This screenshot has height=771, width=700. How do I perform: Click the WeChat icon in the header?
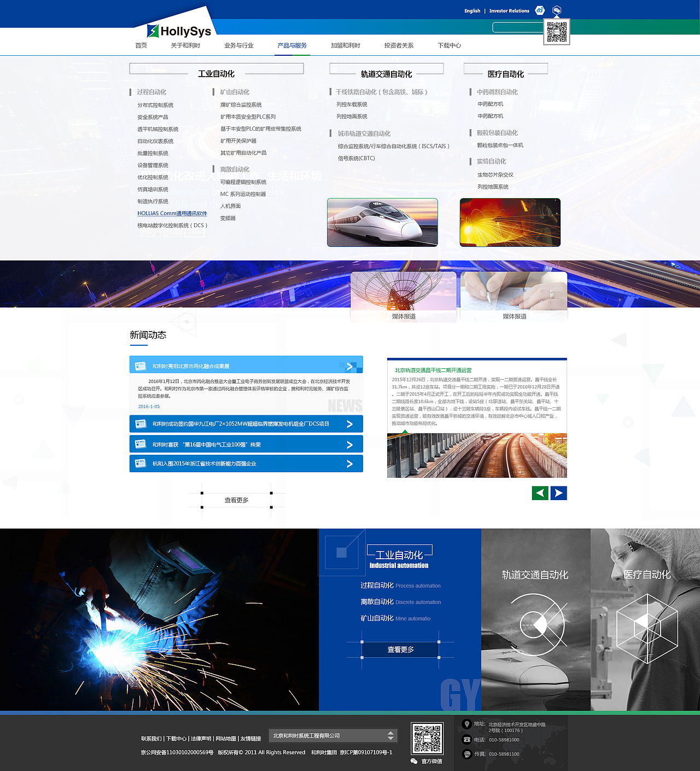click(557, 10)
